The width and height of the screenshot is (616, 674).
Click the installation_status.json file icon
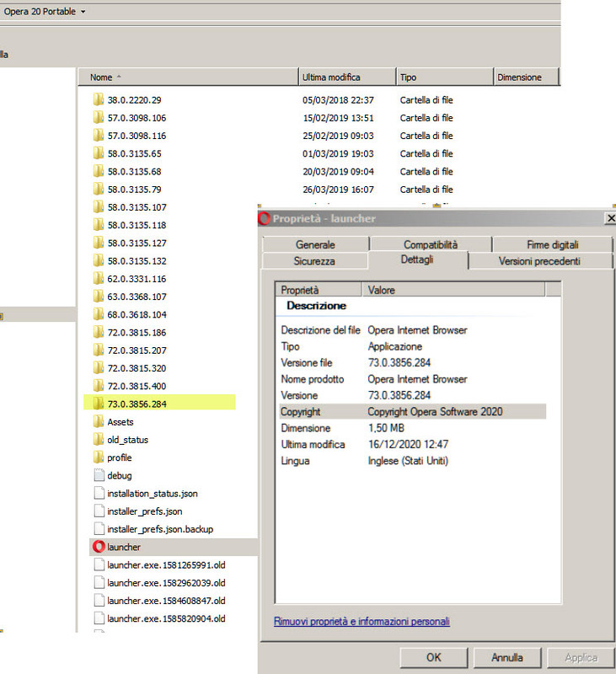[99, 494]
